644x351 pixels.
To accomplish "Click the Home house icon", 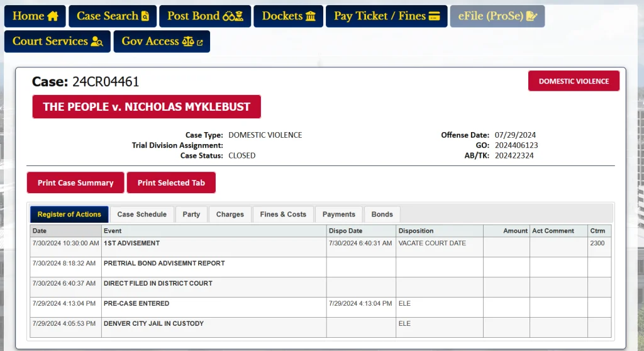I will pos(53,16).
